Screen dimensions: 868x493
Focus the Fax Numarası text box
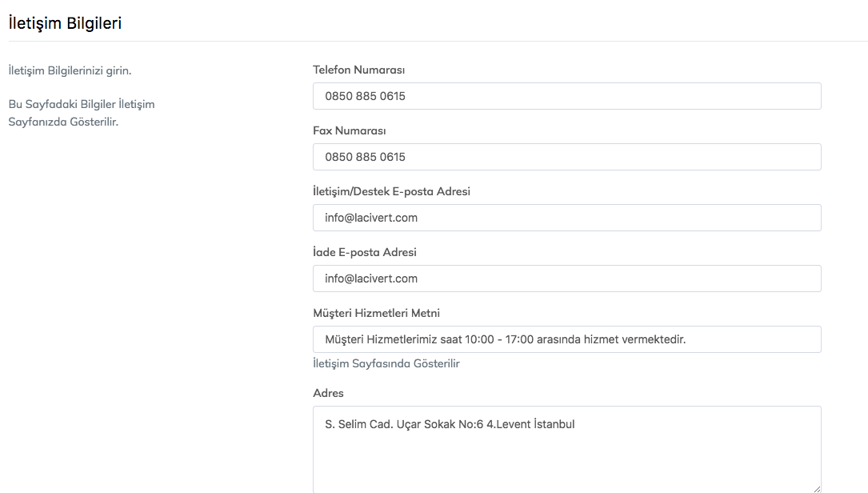(x=566, y=157)
